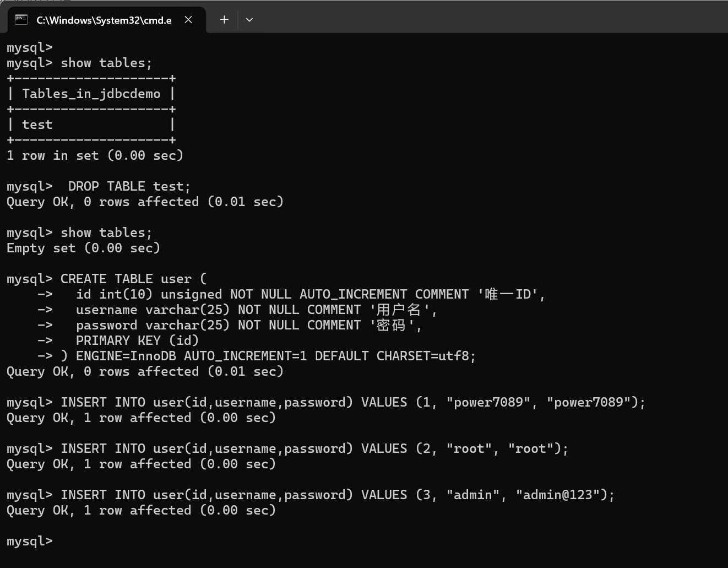Click the INSERT statement with "root" values
Image resolution: width=728 pixels, height=568 pixels.
pyautogui.click(x=314, y=448)
